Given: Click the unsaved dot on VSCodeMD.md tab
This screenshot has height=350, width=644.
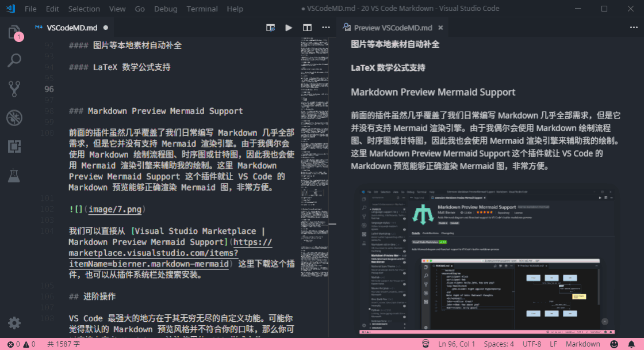Looking at the screenshot, I should point(106,28).
